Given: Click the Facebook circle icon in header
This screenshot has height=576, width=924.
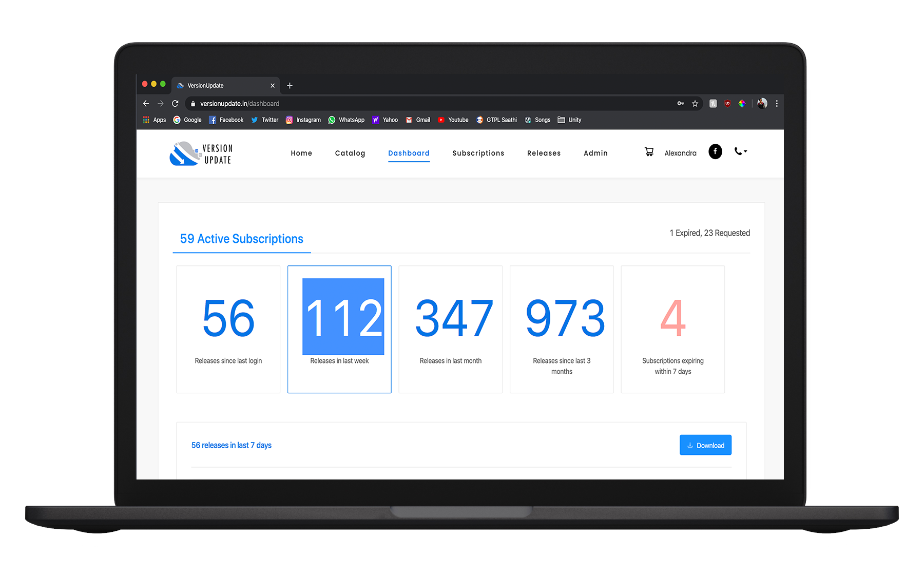Looking at the screenshot, I should click(x=715, y=151).
